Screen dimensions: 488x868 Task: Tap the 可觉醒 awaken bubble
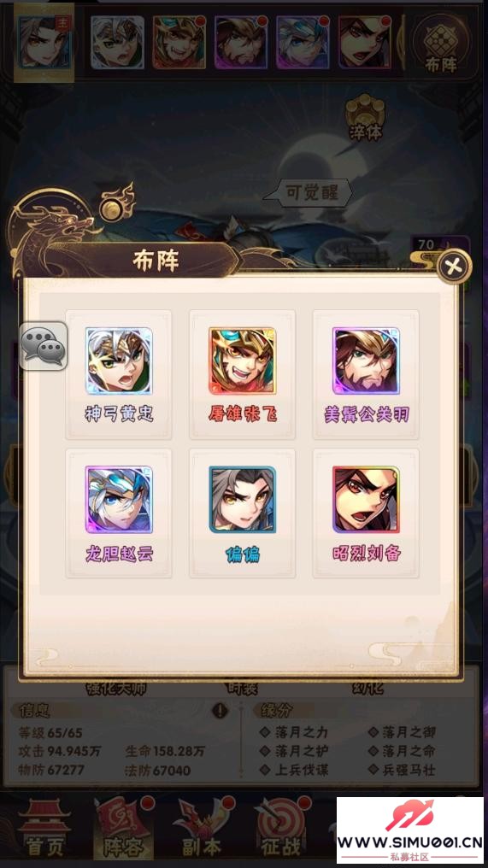311,193
